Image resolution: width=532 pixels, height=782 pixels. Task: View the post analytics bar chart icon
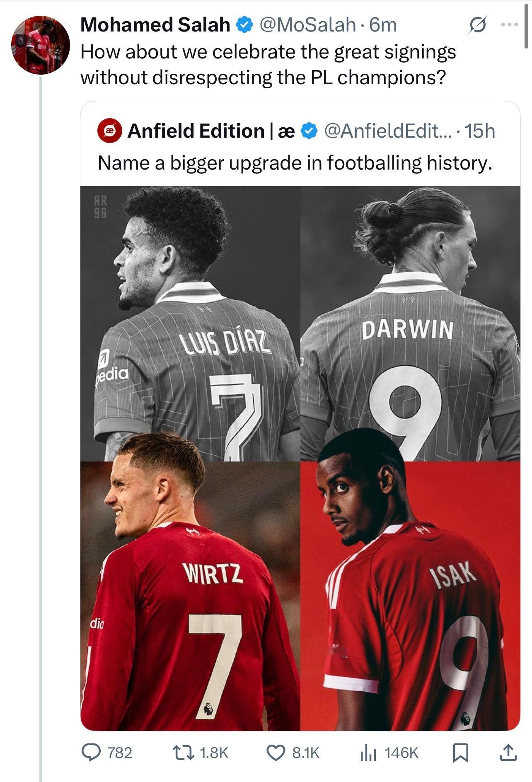(368, 753)
